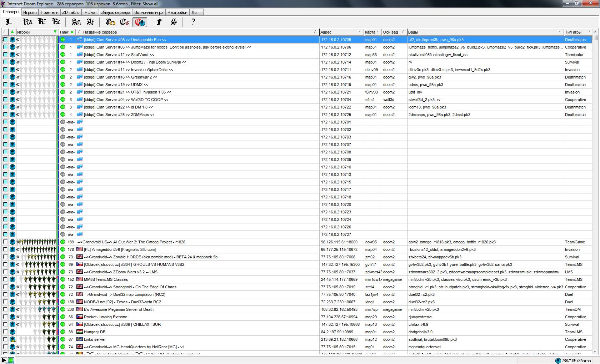600x364 pixels.
Task: Toggle the pressed red 'C' skull toolbar icon
Action: [x=140, y=22]
